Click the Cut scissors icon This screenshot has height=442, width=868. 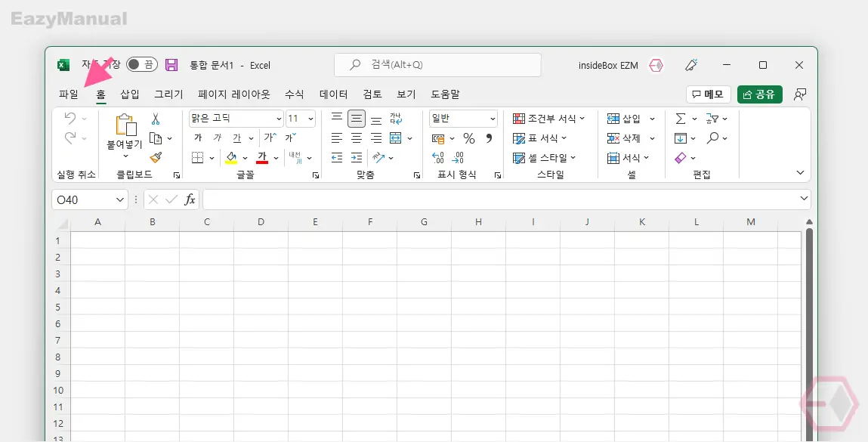pyautogui.click(x=156, y=119)
